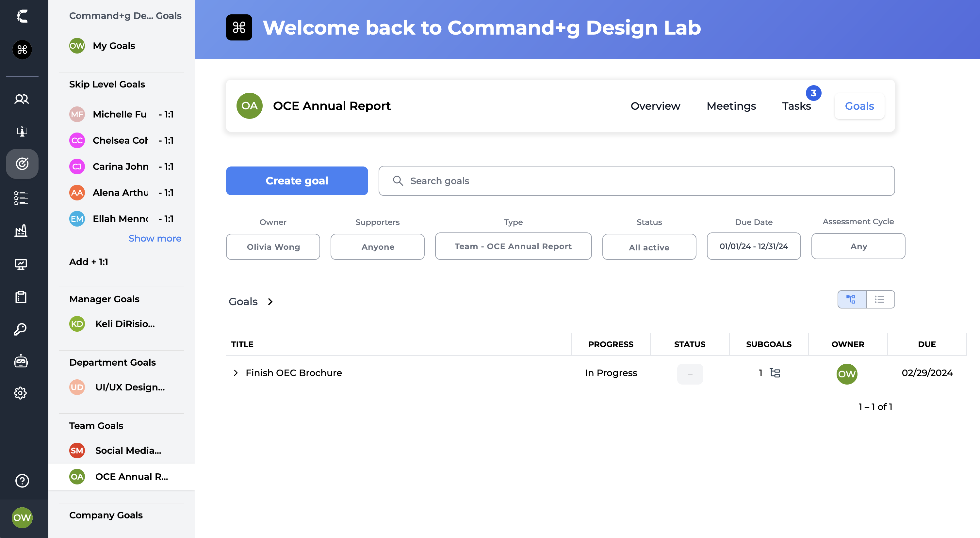
Task: Click the Create goal button
Action: point(297,181)
